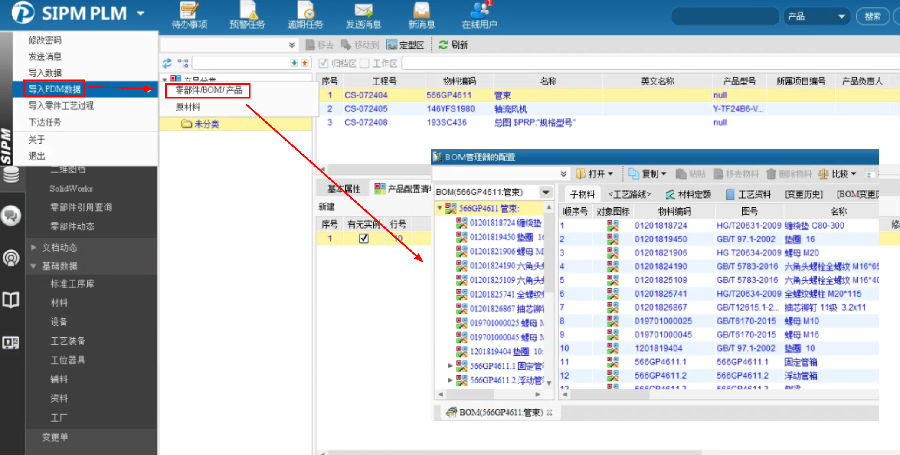
Task: Toggle the 有无实例 checkbox in row 1
Action: tap(364, 239)
